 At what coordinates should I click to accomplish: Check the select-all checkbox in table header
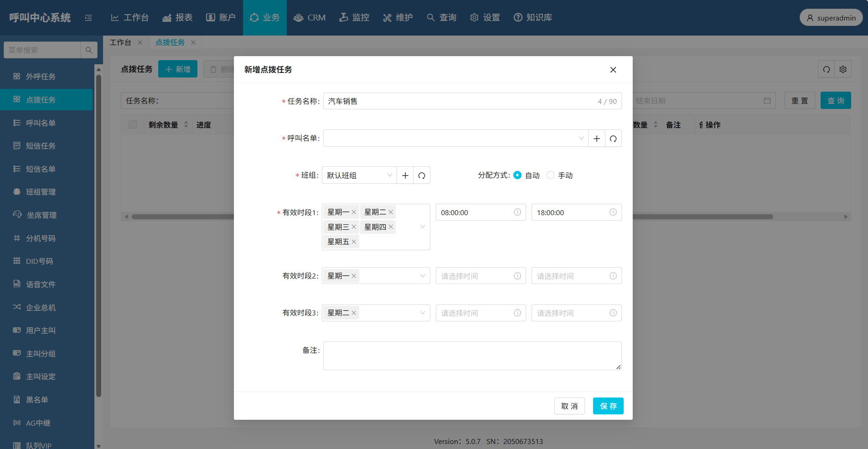(x=133, y=125)
